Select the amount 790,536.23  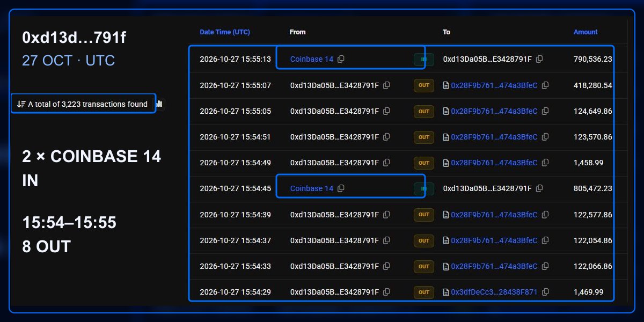click(x=593, y=59)
